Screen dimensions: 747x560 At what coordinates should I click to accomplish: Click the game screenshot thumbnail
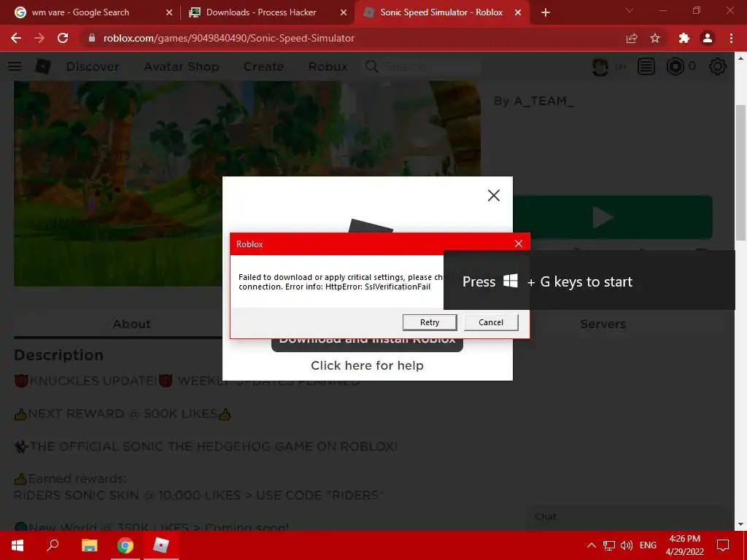pos(247,183)
